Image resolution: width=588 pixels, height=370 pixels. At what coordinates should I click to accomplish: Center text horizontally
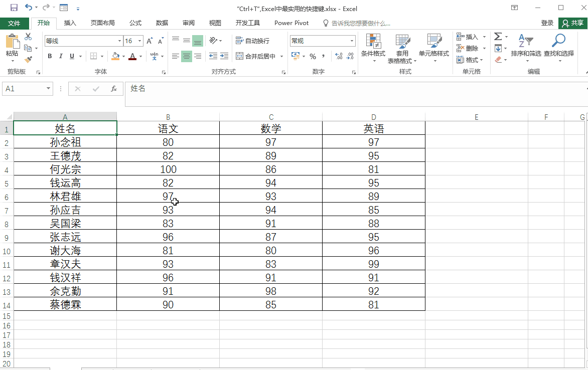186,56
